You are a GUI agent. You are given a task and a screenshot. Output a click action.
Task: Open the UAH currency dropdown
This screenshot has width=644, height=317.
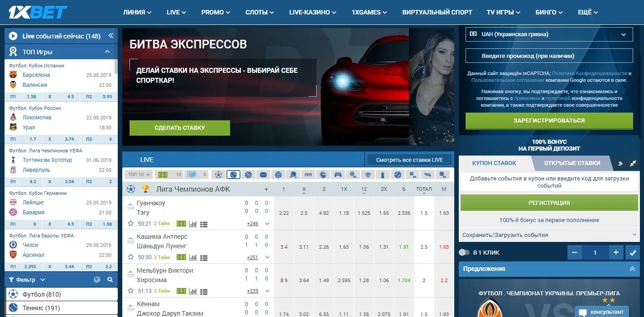pos(549,34)
